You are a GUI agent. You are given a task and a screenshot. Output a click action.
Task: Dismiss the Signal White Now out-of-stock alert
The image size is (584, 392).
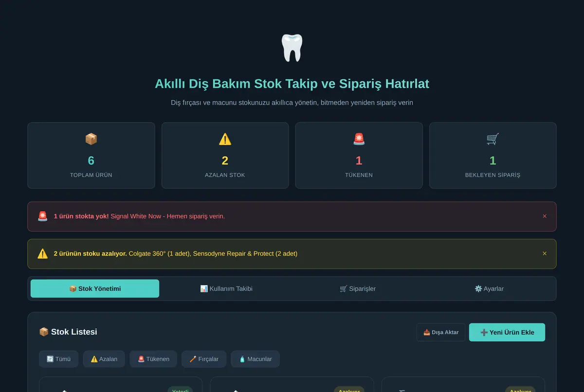click(x=545, y=216)
